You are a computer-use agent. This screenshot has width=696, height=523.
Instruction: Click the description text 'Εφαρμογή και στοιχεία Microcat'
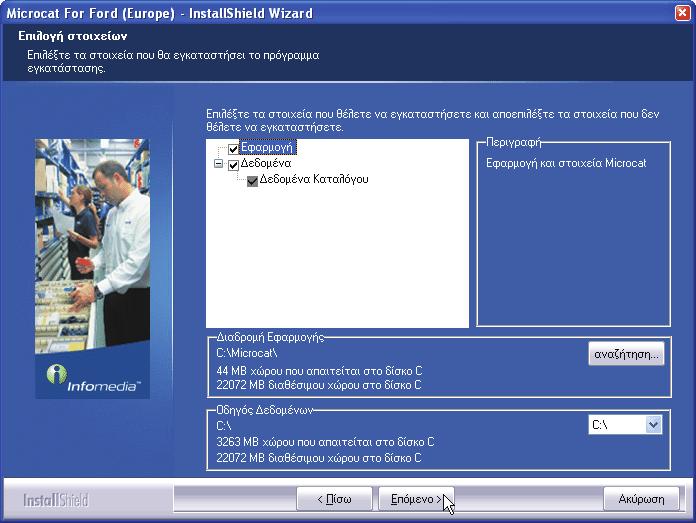tap(566, 163)
